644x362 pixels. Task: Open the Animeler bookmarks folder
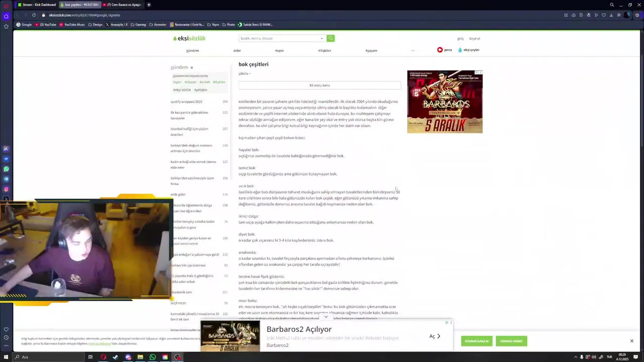click(157, 25)
